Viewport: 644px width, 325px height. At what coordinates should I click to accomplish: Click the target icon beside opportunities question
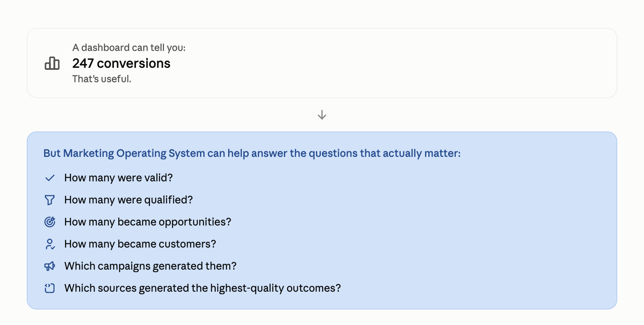(x=50, y=222)
